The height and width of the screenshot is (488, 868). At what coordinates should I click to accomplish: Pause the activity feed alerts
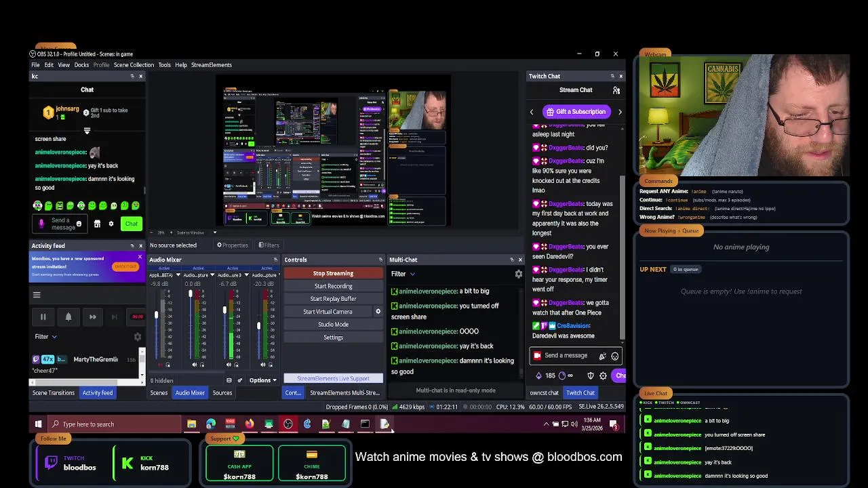(43, 317)
